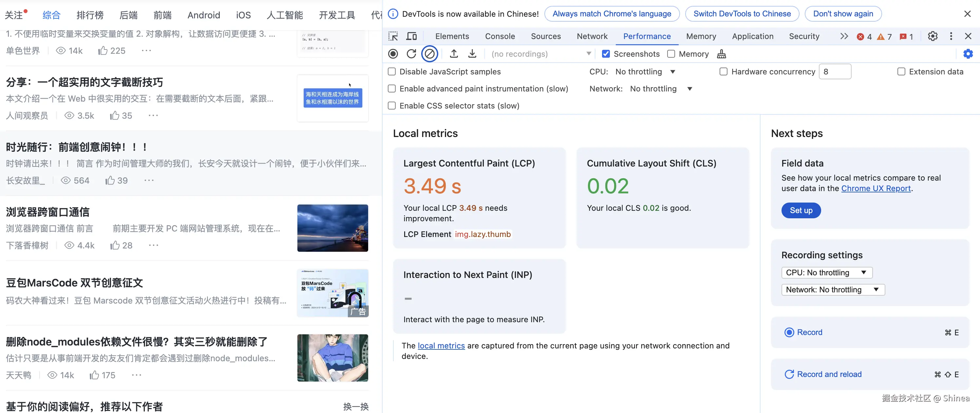Click the save profile download icon
Screen dimensions: 980x413
tap(472, 54)
